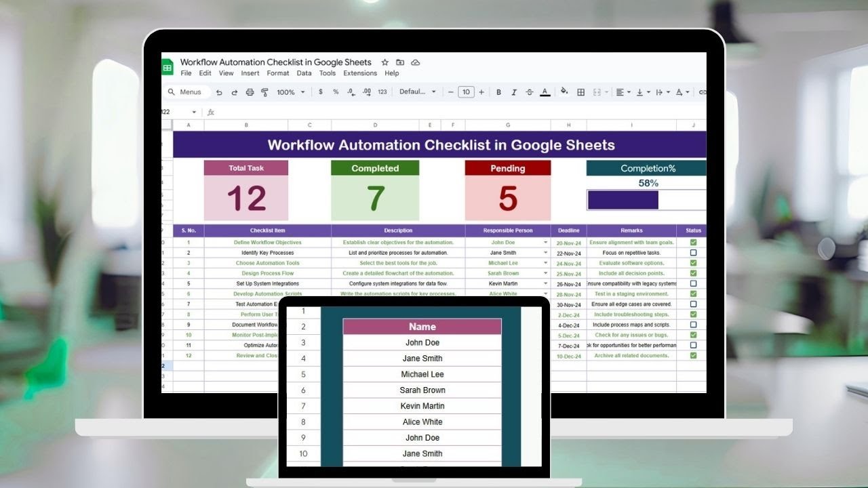
Task: Open the Edit menu
Action: [205, 73]
